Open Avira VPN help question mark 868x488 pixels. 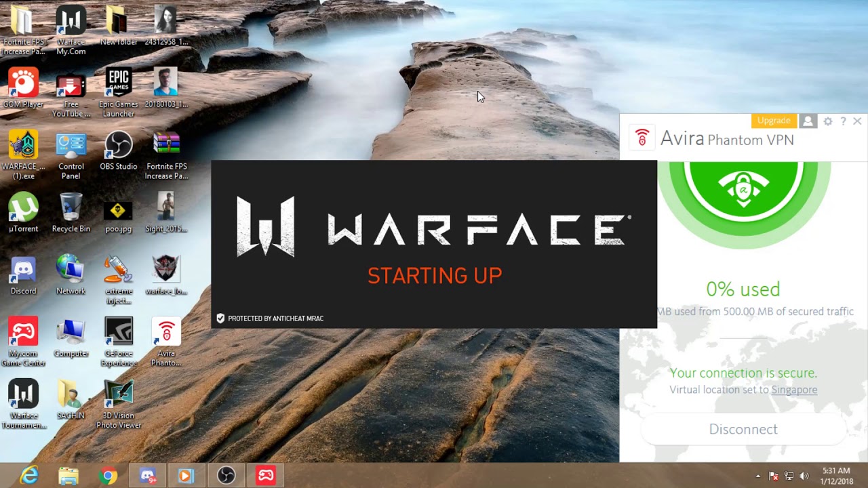tap(843, 121)
